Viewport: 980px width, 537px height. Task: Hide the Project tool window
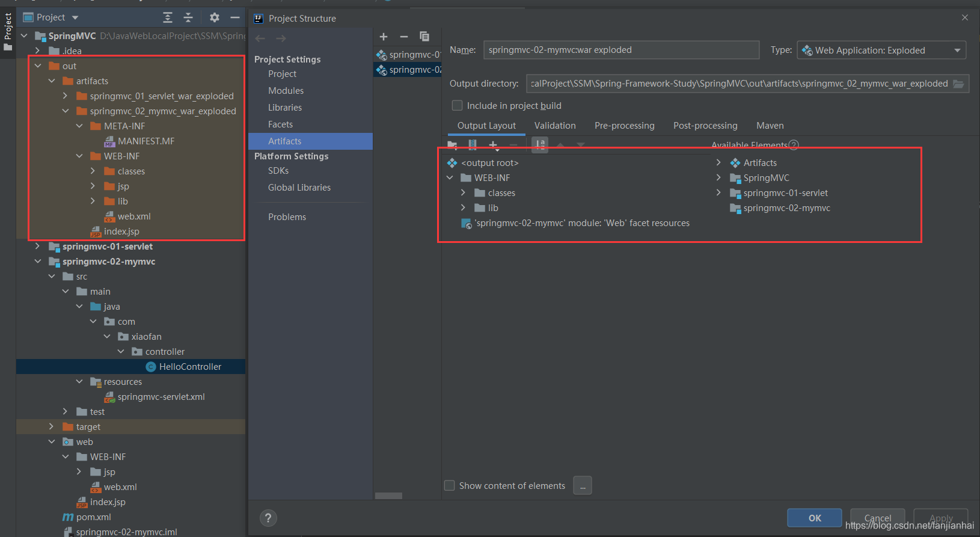tap(235, 17)
